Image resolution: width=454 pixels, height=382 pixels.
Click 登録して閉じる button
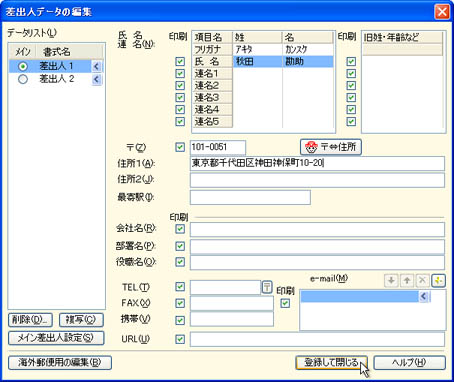[331, 363]
